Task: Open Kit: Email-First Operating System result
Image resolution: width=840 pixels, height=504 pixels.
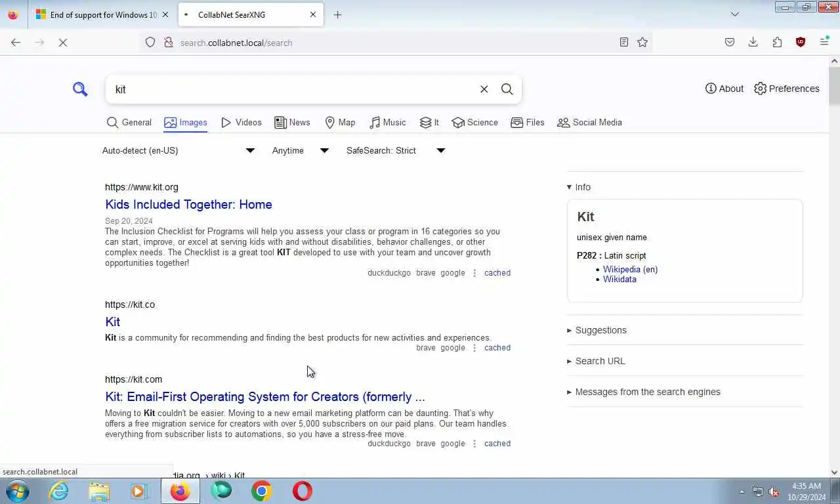Action: pyautogui.click(x=265, y=397)
